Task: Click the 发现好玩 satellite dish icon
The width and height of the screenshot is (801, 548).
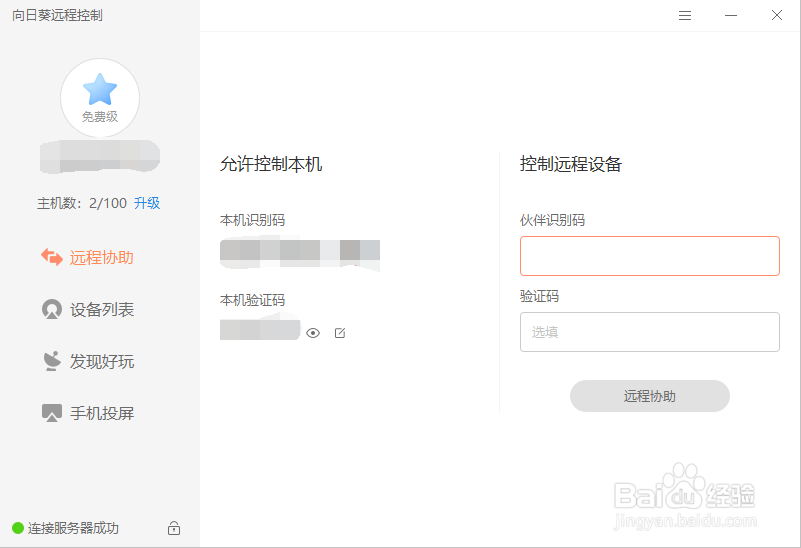Action: pos(52,361)
